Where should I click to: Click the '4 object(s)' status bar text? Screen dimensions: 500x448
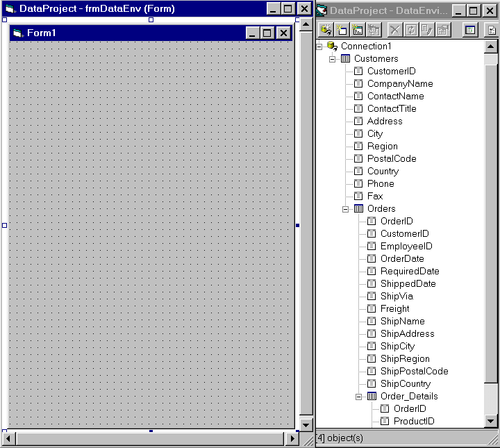click(340, 438)
